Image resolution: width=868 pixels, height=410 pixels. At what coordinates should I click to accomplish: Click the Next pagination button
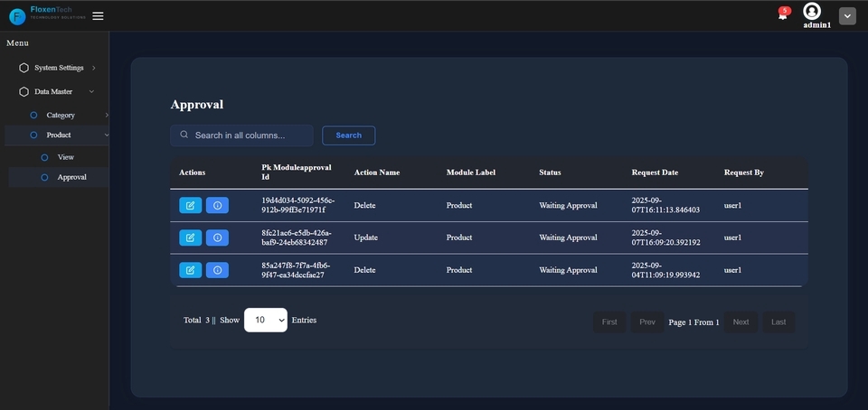(x=741, y=322)
